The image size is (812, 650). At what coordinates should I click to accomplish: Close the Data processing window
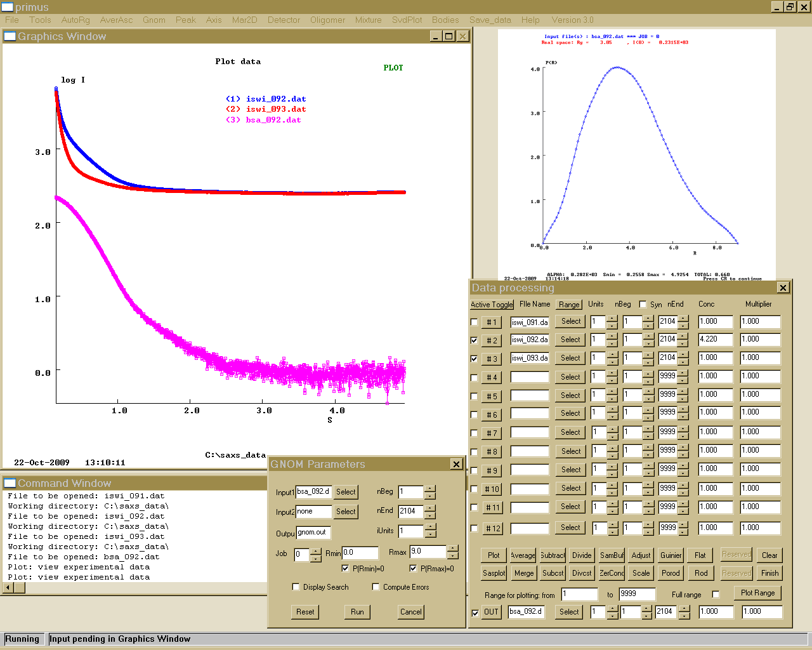pyautogui.click(x=783, y=288)
